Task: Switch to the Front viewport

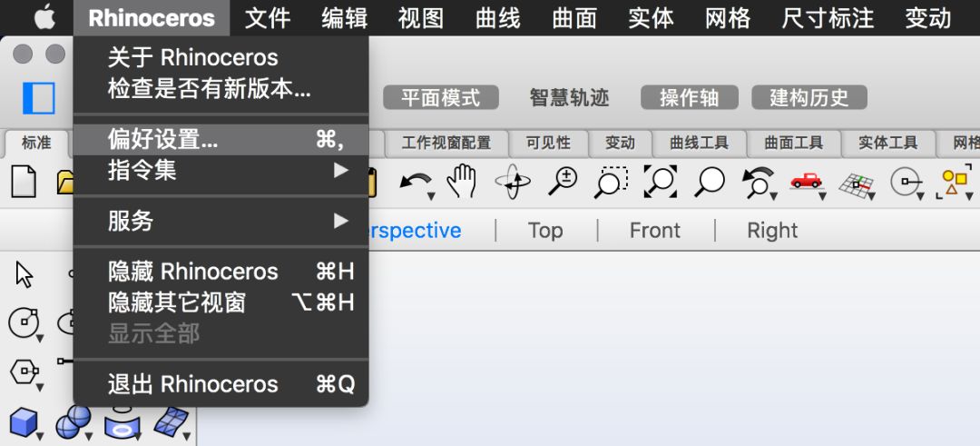Action: [654, 231]
